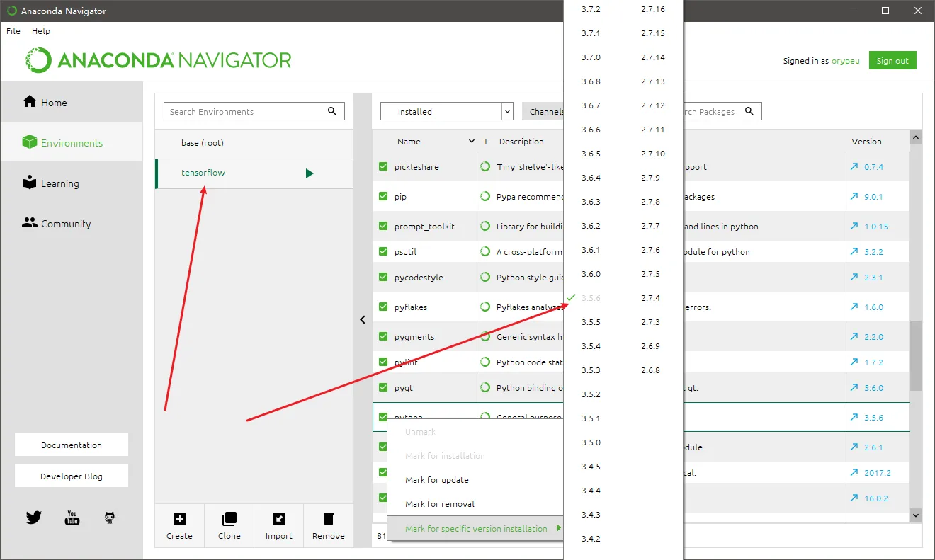
Task: Click upgrade arrow beside version 2.3.1
Action: [854, 278]
